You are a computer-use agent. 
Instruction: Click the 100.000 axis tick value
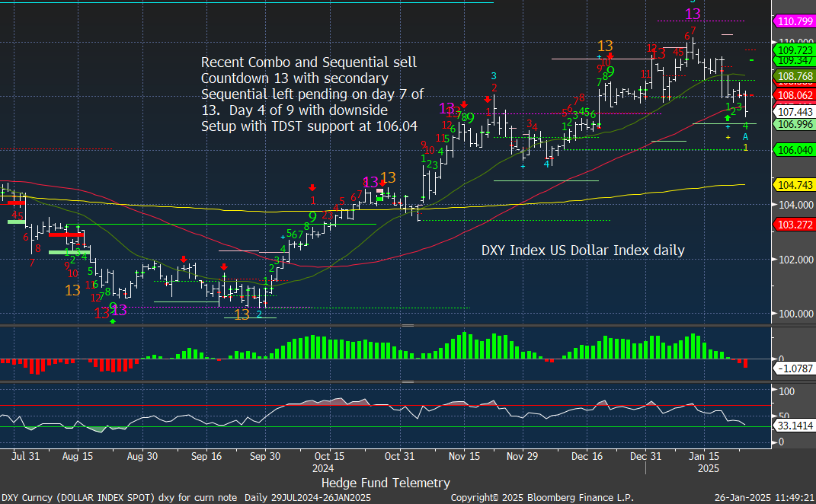[x=795, y=314]
